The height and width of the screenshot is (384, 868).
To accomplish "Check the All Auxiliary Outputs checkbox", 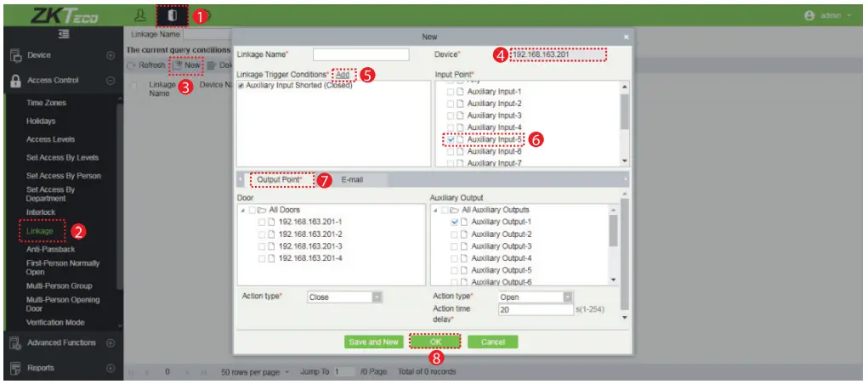I will click(x=445, y=210).
